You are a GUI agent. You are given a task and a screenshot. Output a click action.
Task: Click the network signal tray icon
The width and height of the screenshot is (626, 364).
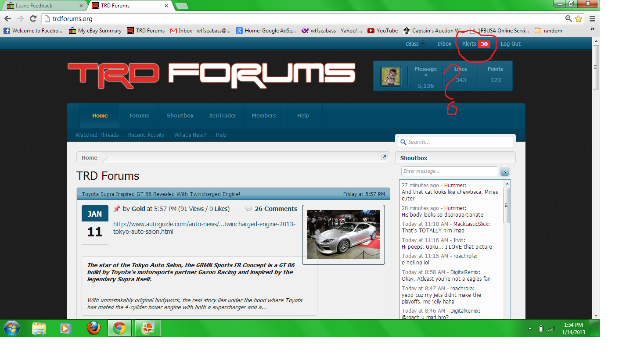coord(551,328)
